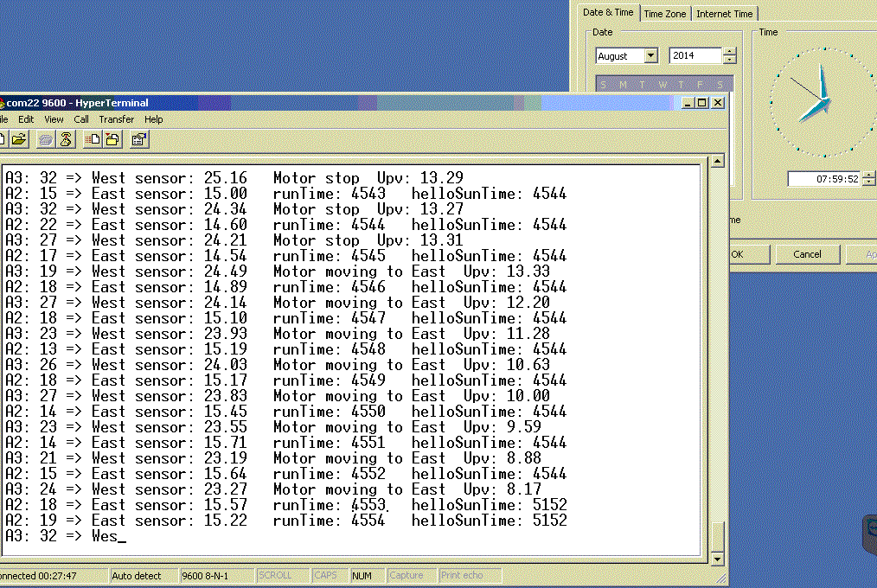Click the Open file folder toolbar icon

[x=19, y=139]
